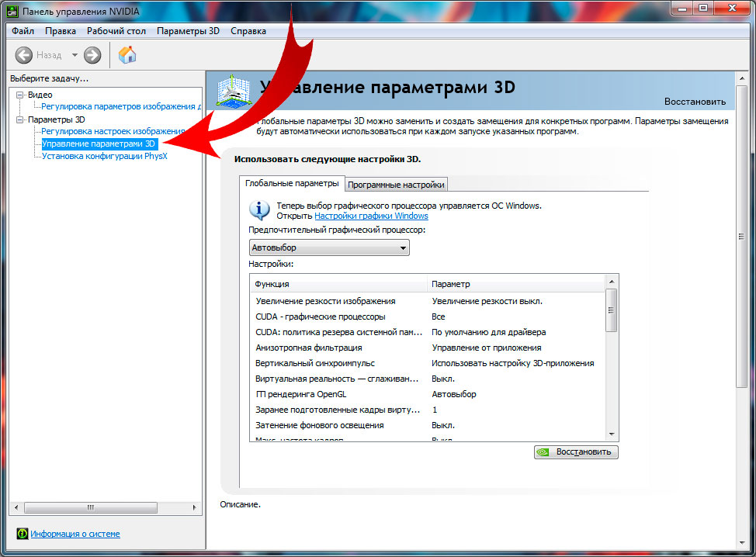Collapse the Параметры 3D tree node
Screen dimensions: 756x557
[x=20, y=120]
